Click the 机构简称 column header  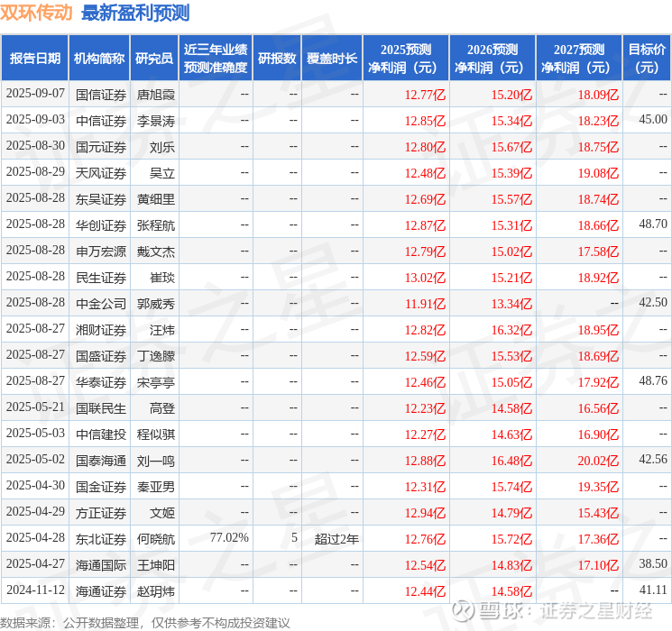[99, 59]
